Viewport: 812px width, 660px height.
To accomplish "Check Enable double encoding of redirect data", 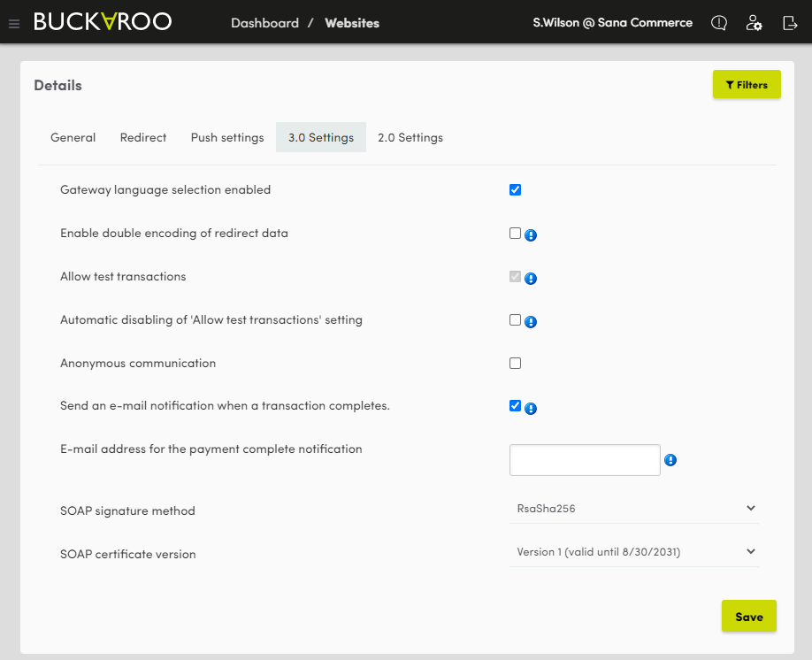I will (x=516, y=234).
